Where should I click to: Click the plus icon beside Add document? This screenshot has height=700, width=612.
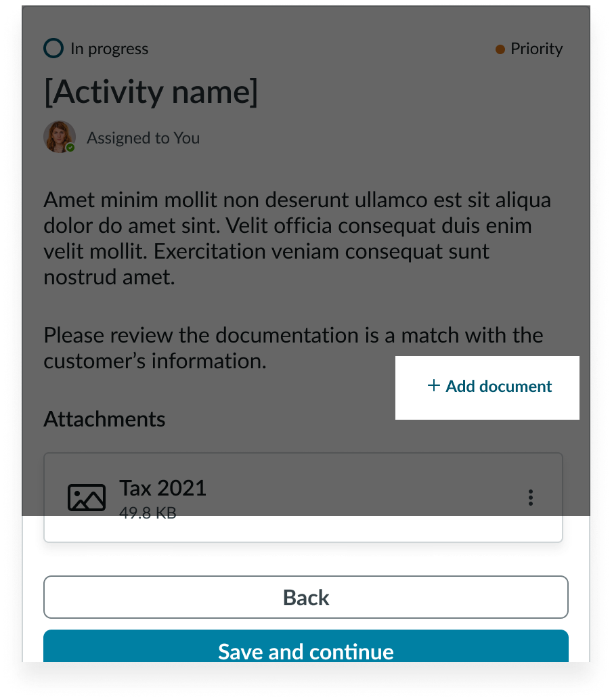pyautogui.click(x=434, y=386)
